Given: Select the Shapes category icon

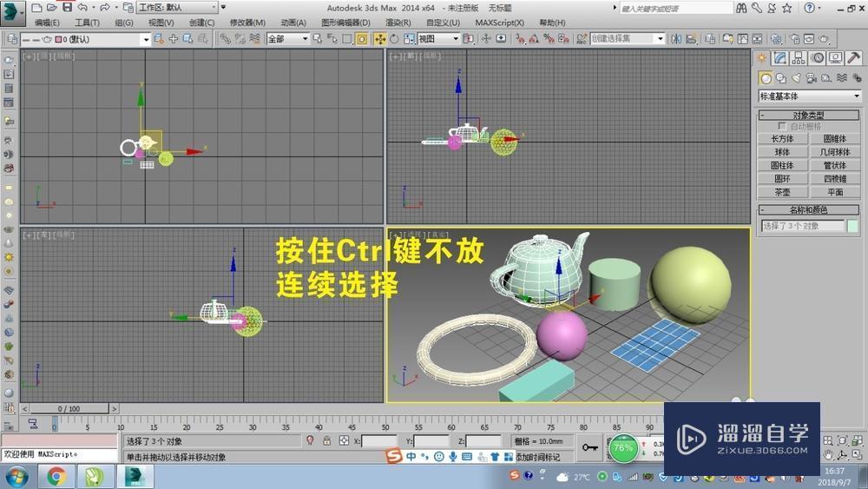Looking at the screenshot, I should (x=781, y=78).
